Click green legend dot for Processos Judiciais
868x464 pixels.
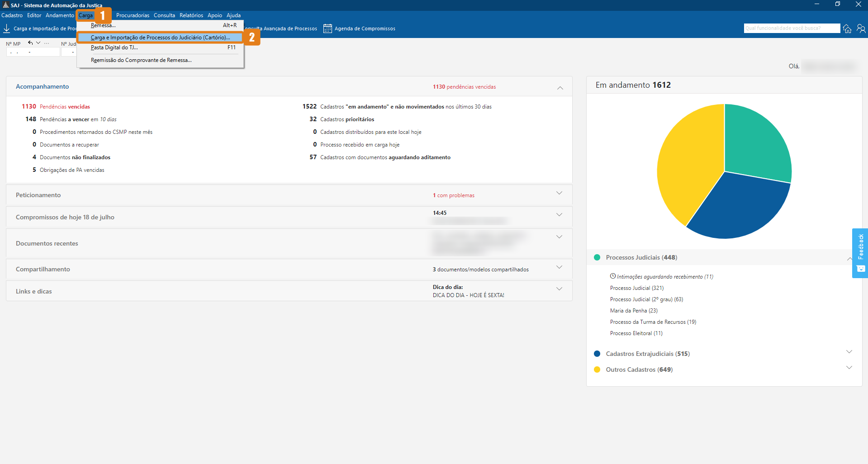597,257
